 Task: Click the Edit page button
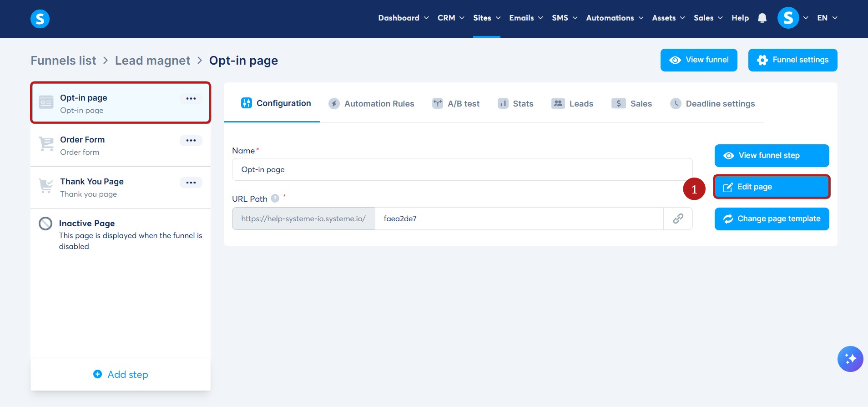pos(772,187)
